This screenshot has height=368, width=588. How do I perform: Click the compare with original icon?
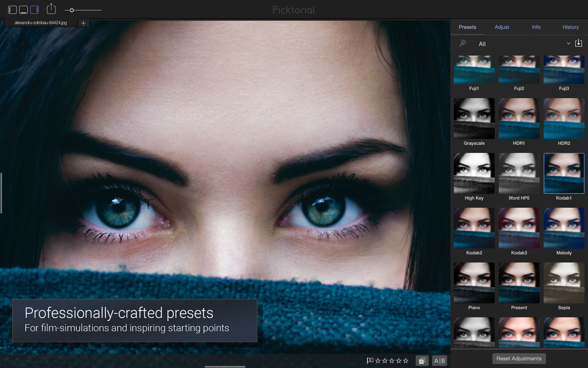(422, 361)
